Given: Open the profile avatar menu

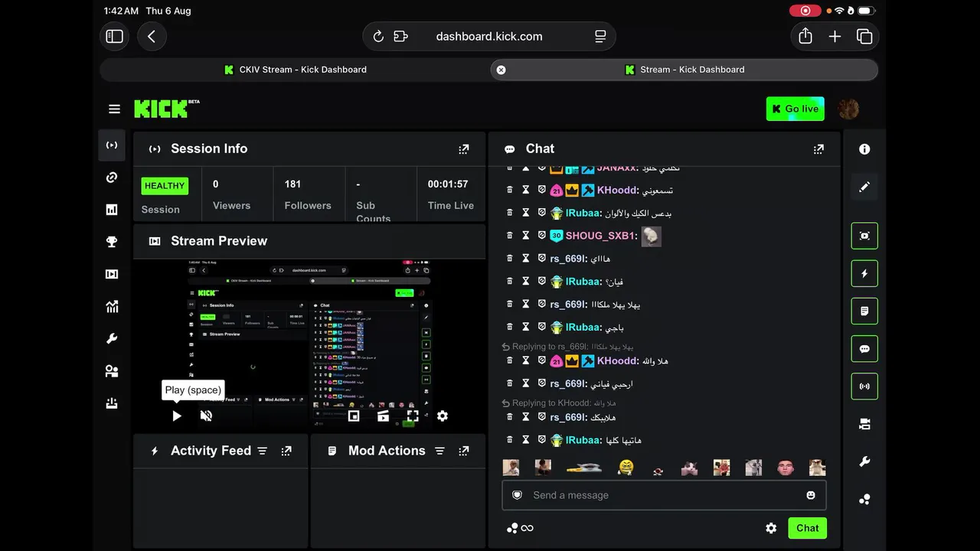Looking at the screenshot, I should [x=848, y=109].
